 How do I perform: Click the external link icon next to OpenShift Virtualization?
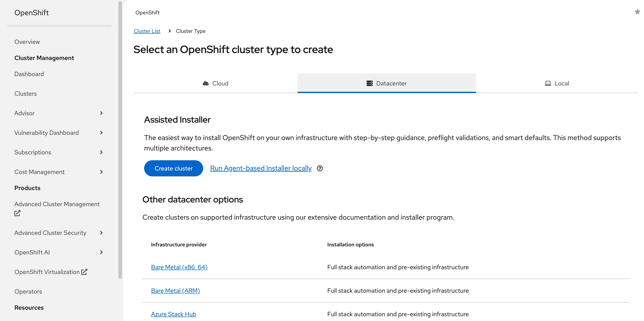click(84, 272)
